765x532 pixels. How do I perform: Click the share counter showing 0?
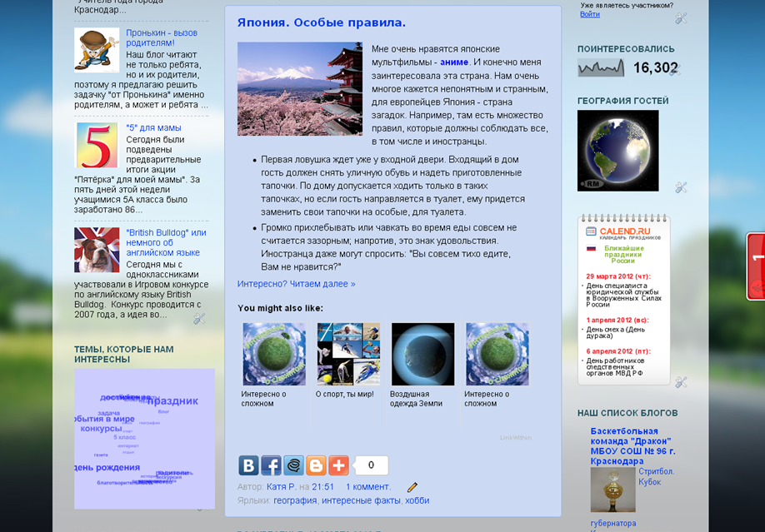tap(371, 465)
